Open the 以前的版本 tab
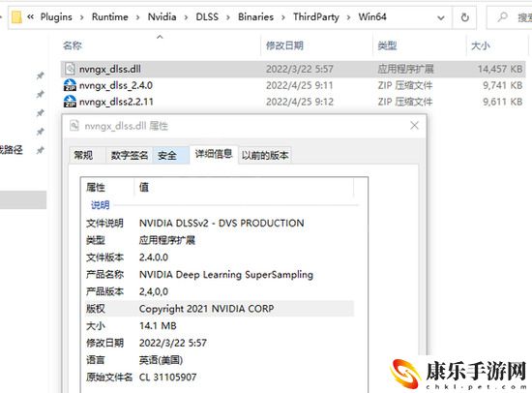Viewport: 532px width, 393px height. click(x=265, y=155)
